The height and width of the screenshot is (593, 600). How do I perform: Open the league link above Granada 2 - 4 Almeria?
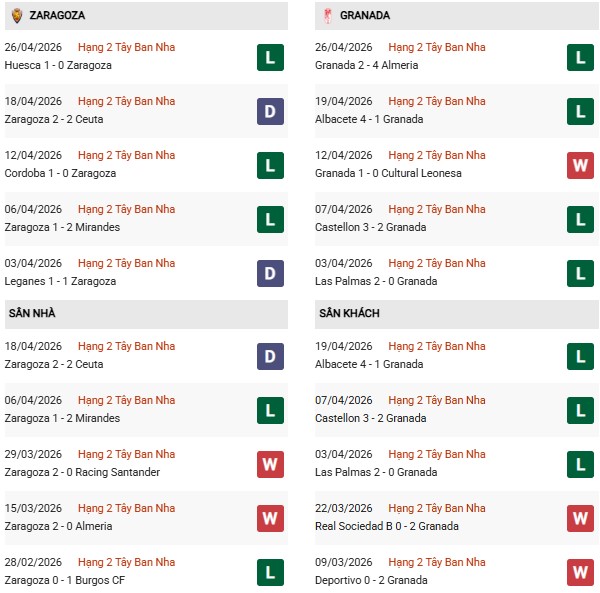(436, 47)
